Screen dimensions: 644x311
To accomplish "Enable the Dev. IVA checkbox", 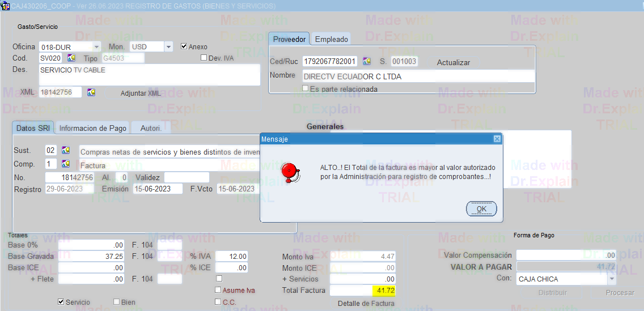I will pyautogui.click(x=204, y=58).
